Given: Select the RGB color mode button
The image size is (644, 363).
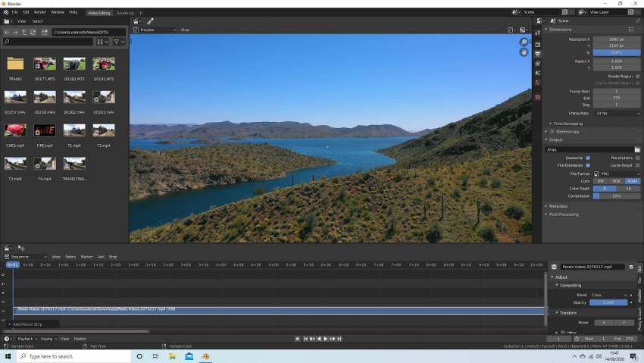Looking at the screenshot, I should click(x=616, y=181).
